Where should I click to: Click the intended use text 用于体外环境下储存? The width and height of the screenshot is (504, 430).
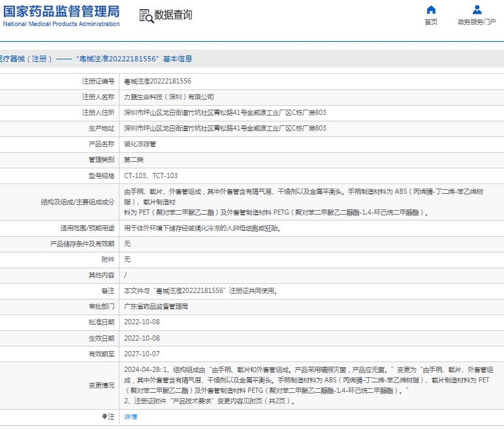pyautogui.click(x=203, y=228)
